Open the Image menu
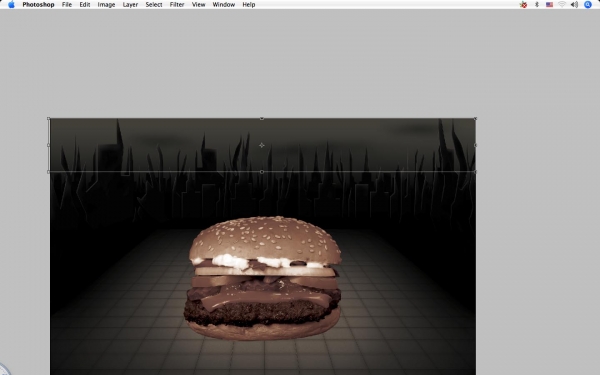The height and width of the screenshot is (375, 600). [106, 5]
